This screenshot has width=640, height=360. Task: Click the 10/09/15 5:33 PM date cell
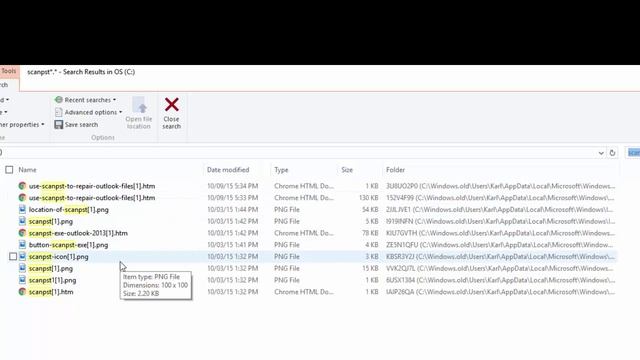click(x=233, y=198)
